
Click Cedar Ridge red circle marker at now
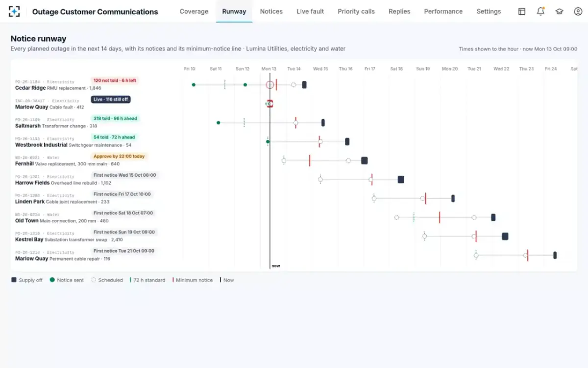pyautogui.click(x=269, y=85)
